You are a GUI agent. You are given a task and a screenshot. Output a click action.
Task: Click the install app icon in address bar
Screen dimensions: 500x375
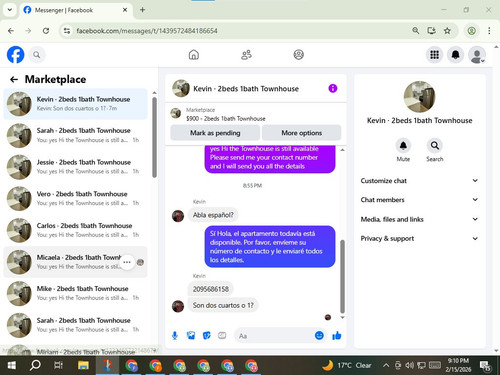[432, 31]
